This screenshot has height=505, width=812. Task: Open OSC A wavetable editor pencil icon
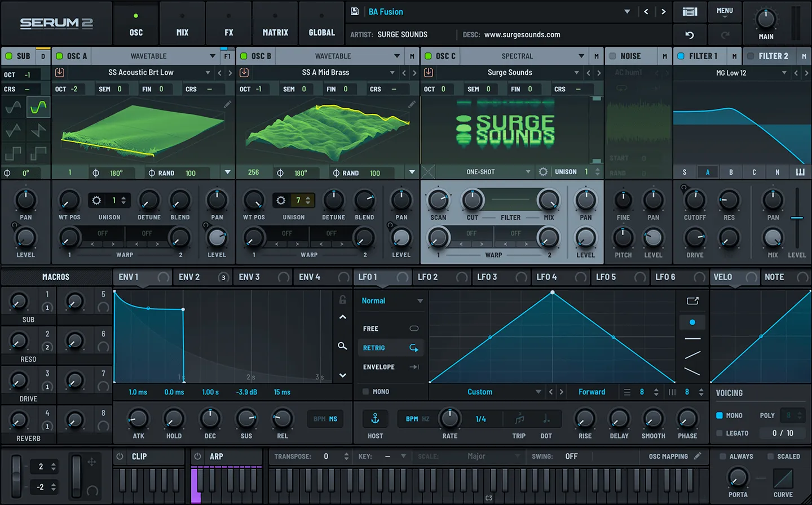click(227, 104)
